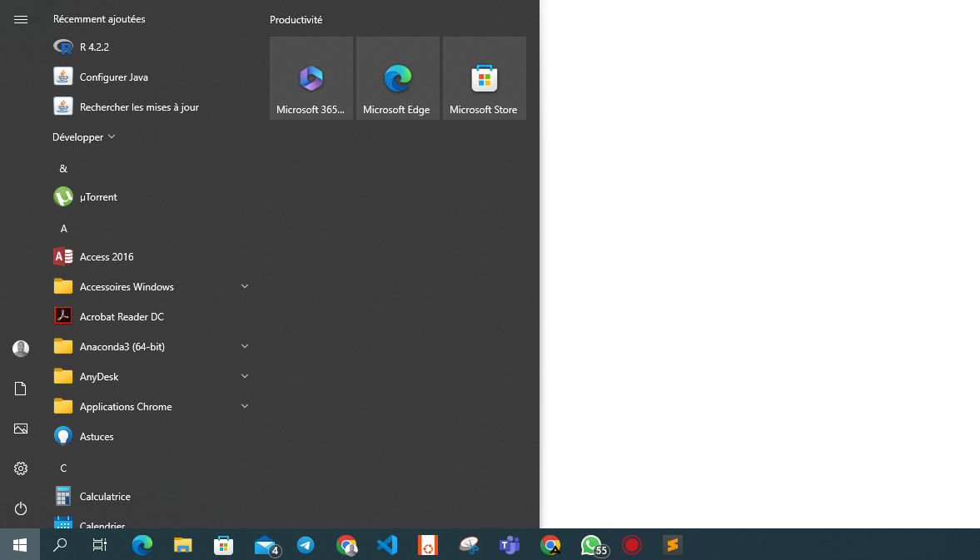
Task: Expand the Développer recently added list
Action: click(84, 136)
